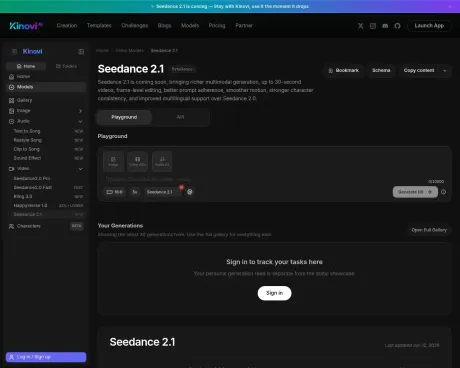Click the round icon beside the Seedance 2.1 selector

[190, 192]
